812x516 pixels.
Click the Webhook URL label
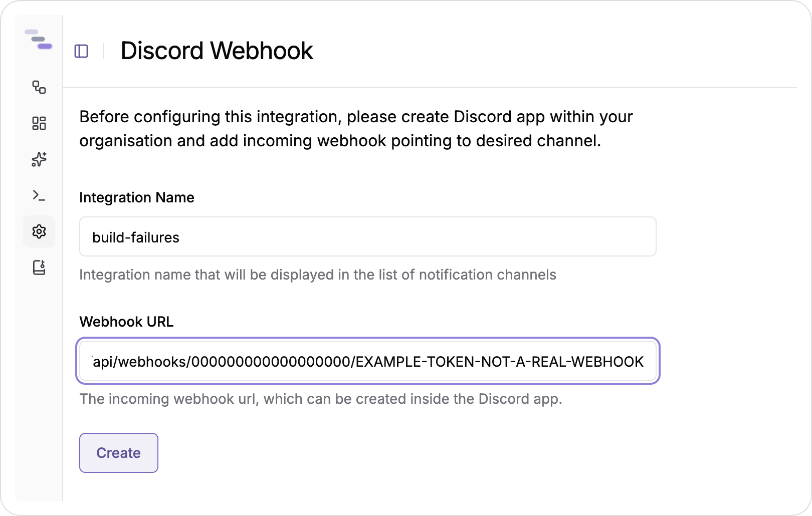coord(126,322)
